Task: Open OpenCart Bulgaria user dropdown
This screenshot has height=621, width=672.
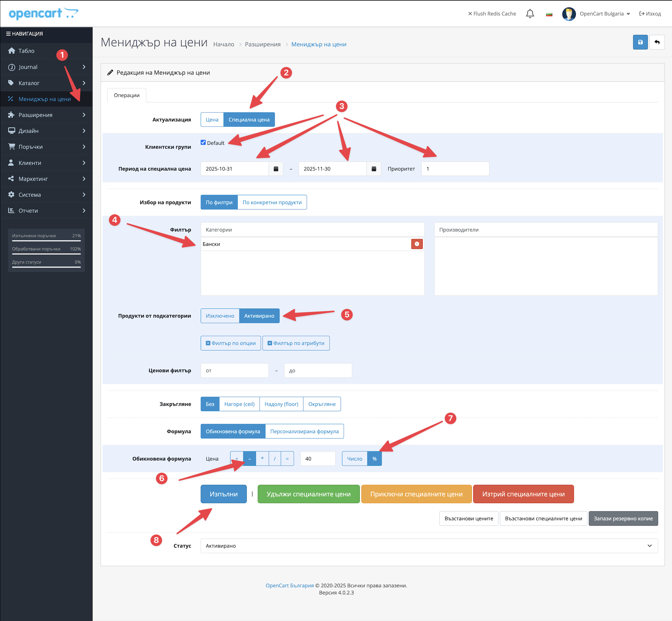Action: click(x=601, y=14)
